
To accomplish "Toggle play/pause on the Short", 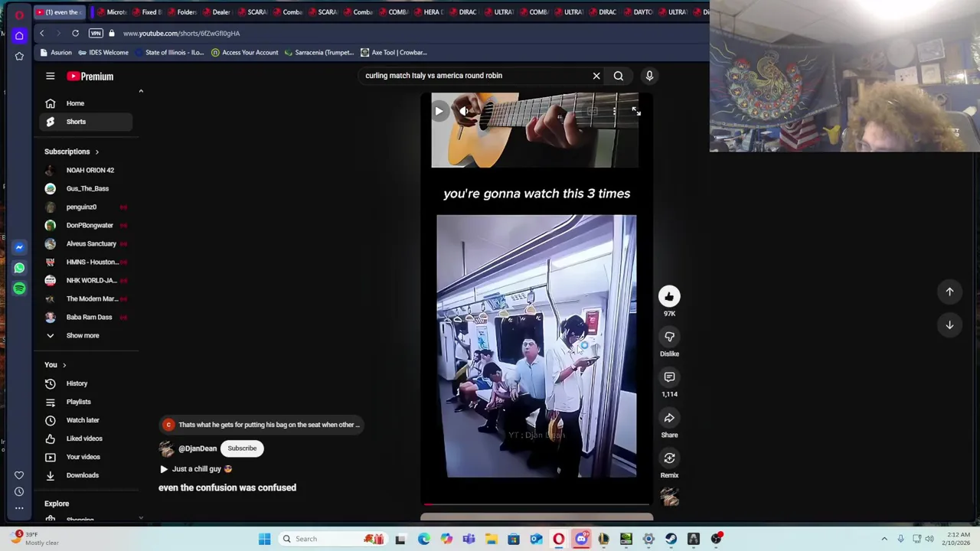I will coord(439,111).
